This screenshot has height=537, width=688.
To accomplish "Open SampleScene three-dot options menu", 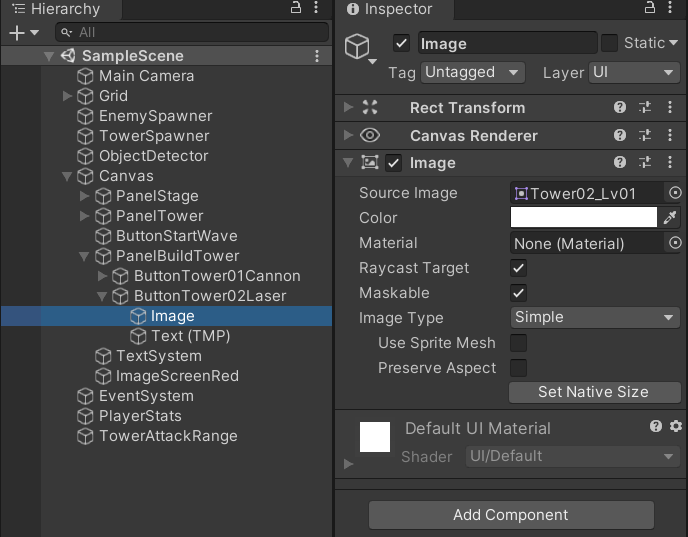I will pos(318,56).
